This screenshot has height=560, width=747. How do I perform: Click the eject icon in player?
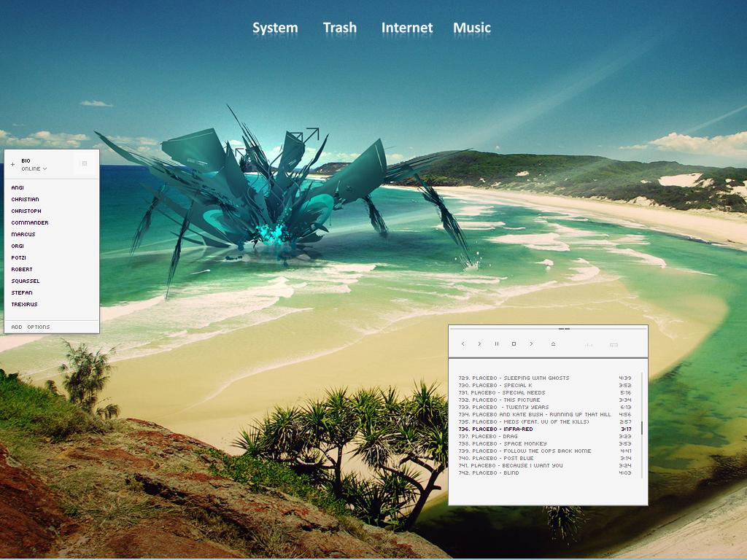coord(553,344)
